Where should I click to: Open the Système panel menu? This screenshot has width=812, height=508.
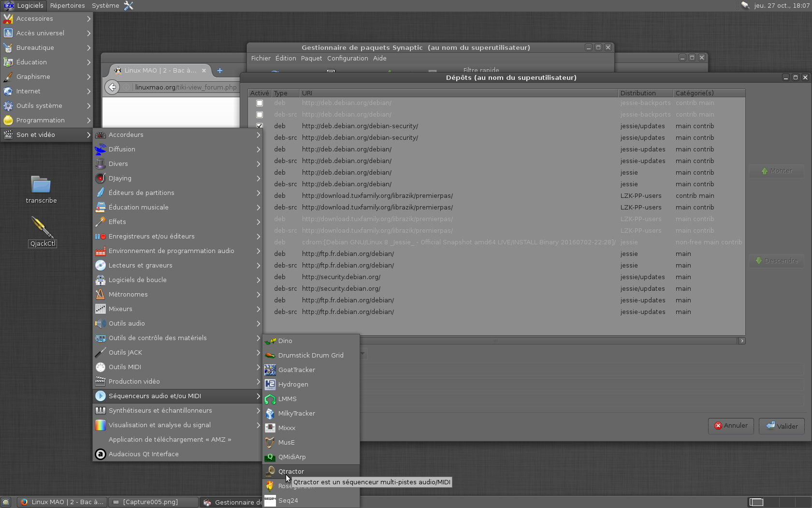[x=105, y=5]
